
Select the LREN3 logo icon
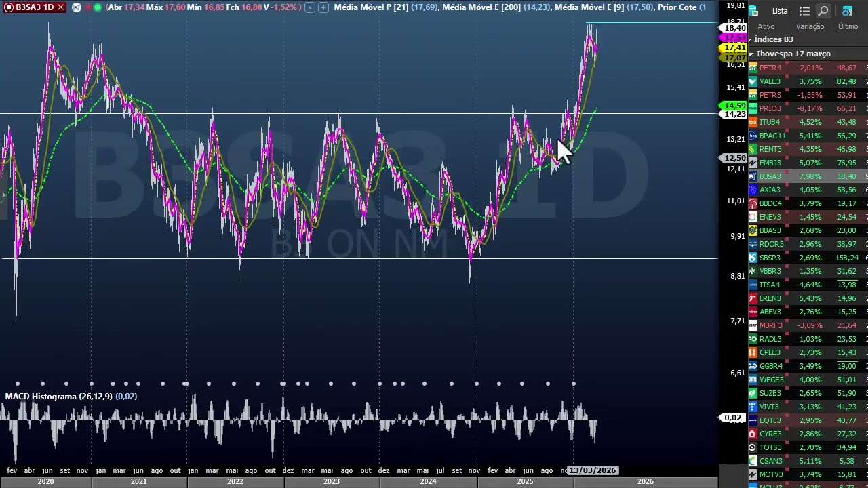click(753, 298)
